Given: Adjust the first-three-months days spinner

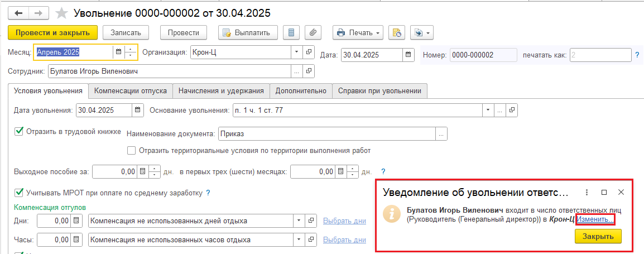Looking at the screenshot, I should pos(353,171).
